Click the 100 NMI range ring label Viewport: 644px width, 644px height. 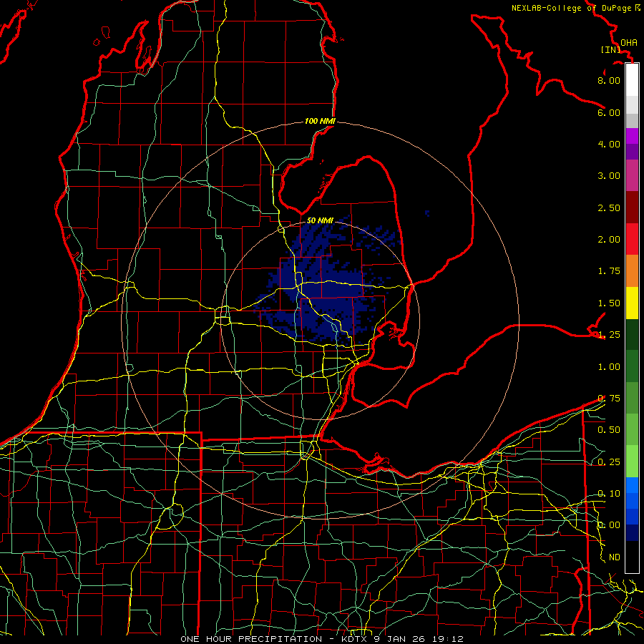click(320, 121)
